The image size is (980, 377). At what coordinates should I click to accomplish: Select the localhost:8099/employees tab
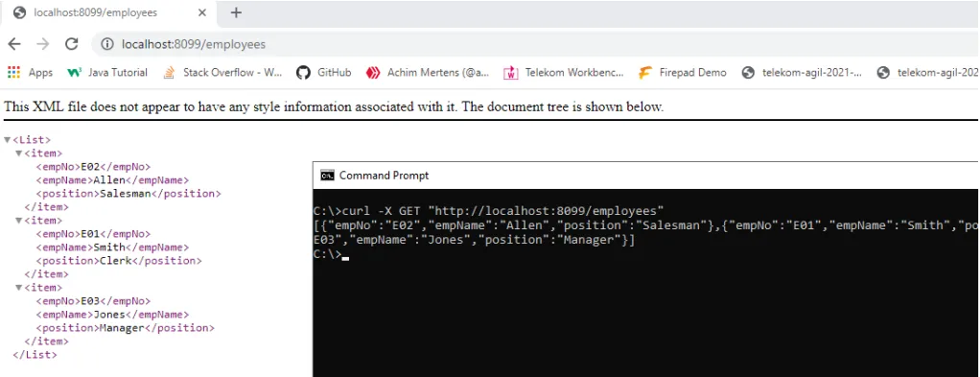109,13
